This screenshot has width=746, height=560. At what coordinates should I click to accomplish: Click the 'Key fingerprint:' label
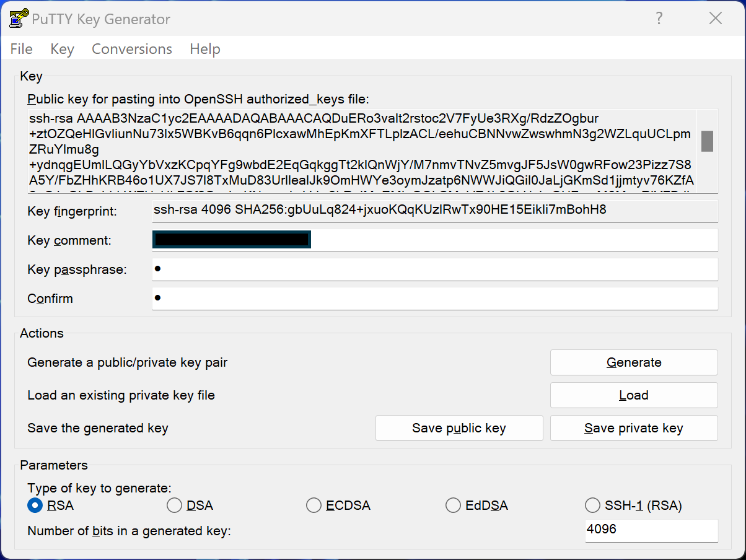point(72,211)
